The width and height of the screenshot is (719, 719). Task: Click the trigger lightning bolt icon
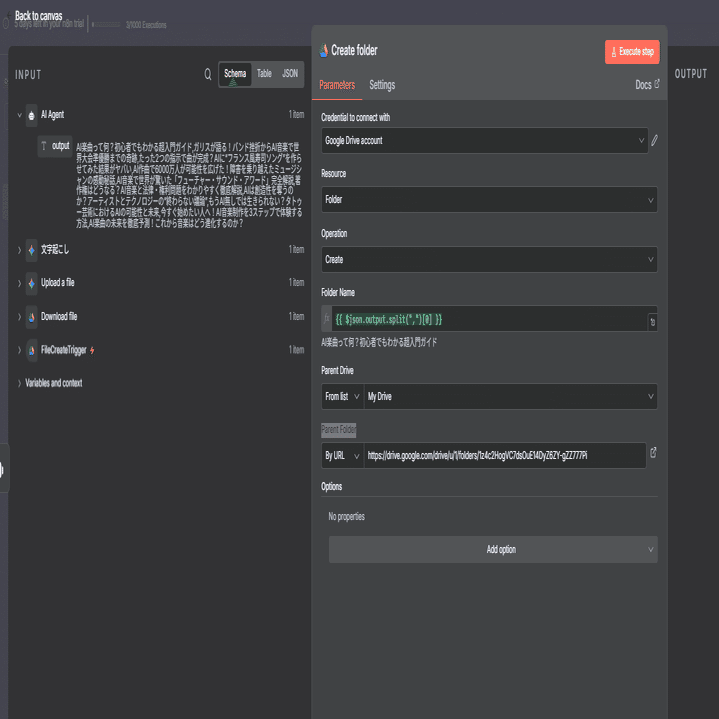coord(92,350)
